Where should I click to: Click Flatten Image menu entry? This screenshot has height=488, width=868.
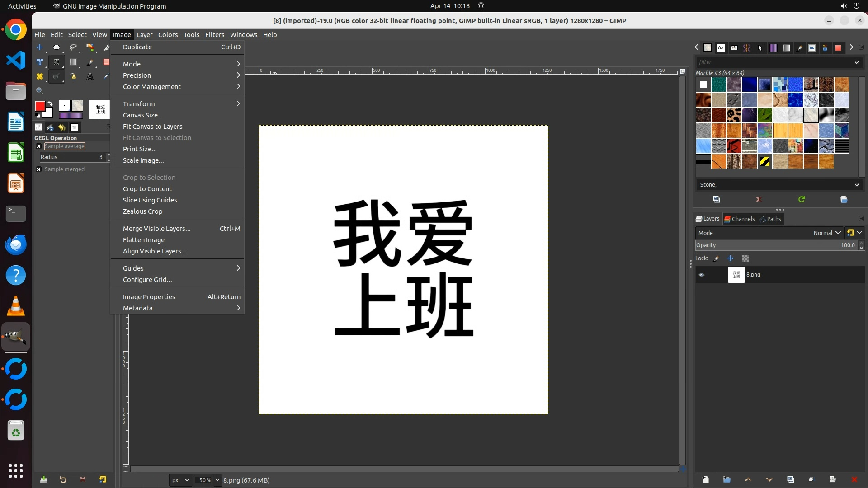144,240
